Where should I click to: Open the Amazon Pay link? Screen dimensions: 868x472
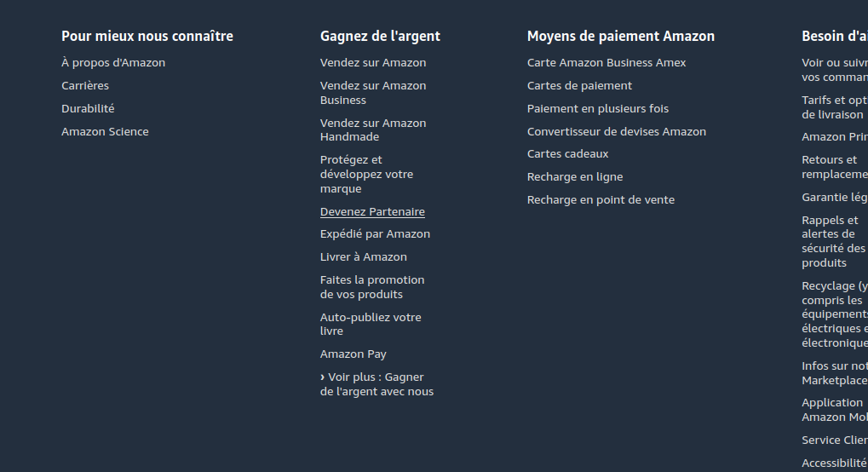pos(354,354)
